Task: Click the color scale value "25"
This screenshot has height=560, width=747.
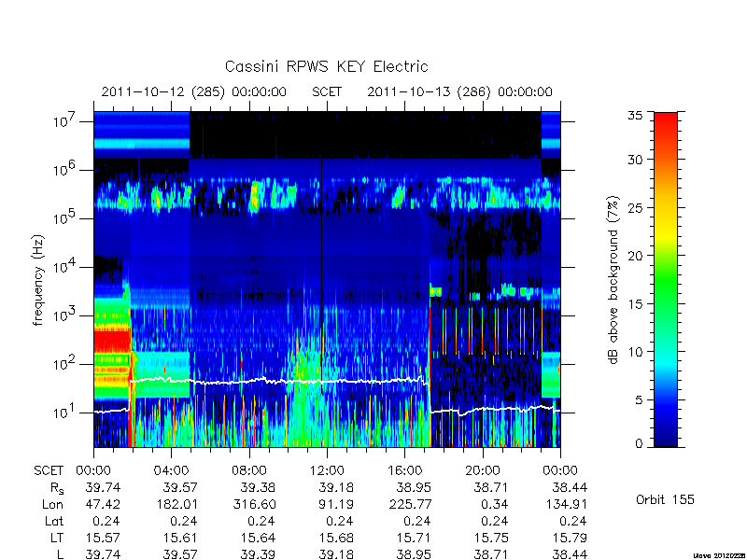Action: coord(635,207)
